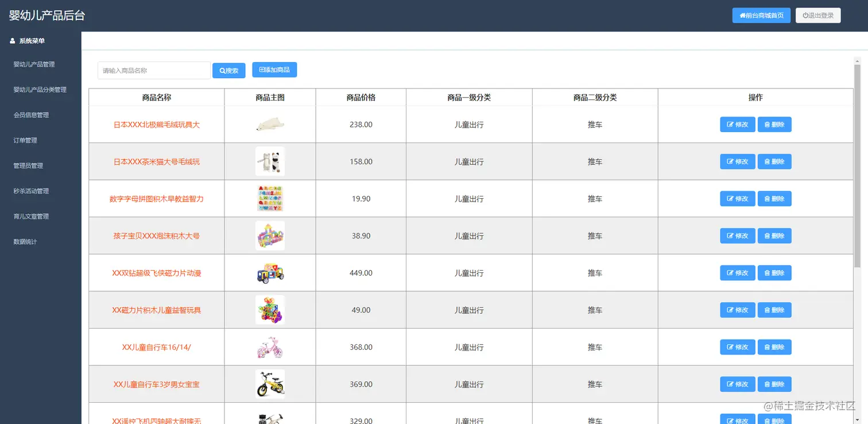Click the person icon beside 系统菜单
The image size is (868, 424).
pyautogui.click(x=12, y=40)
